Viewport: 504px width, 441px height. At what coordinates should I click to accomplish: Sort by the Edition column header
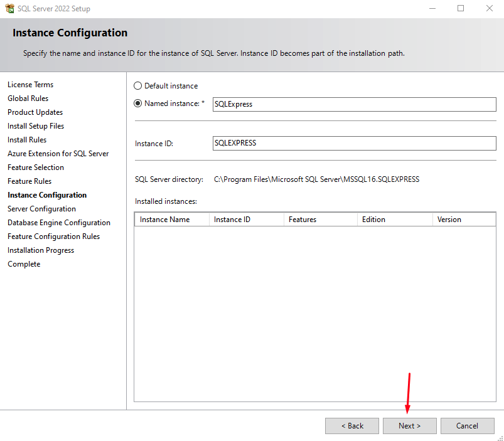tap(395, 220)
